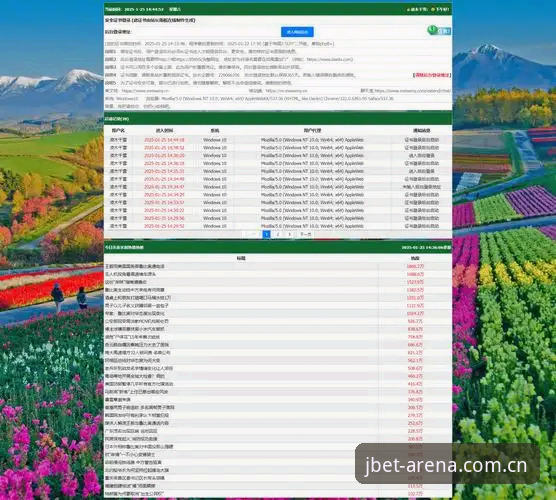
Task: Click Windows 10 in the 14:44:18 row
Action: pyautogui.click(x=215, y=140)
